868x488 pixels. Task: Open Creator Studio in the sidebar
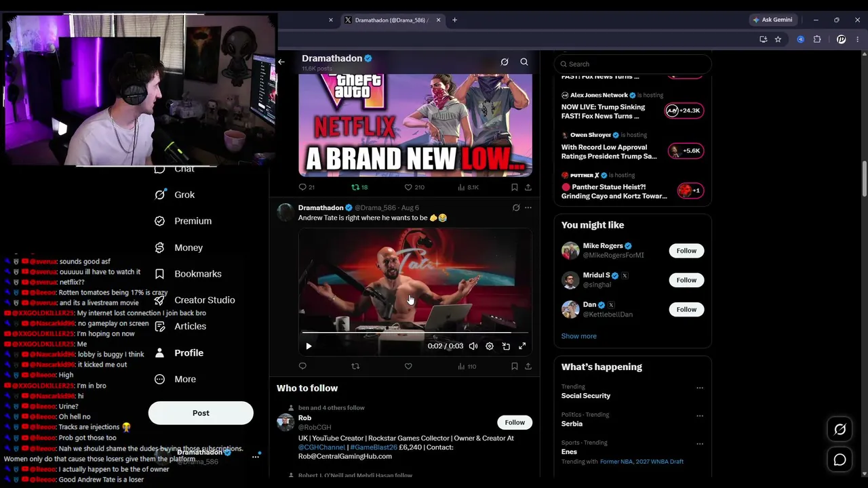pos(195,300)
